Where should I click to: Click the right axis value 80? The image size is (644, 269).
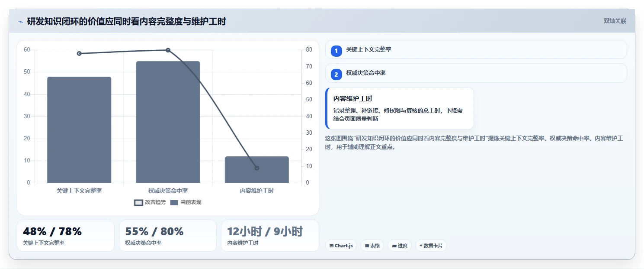(x=309, y=50)
